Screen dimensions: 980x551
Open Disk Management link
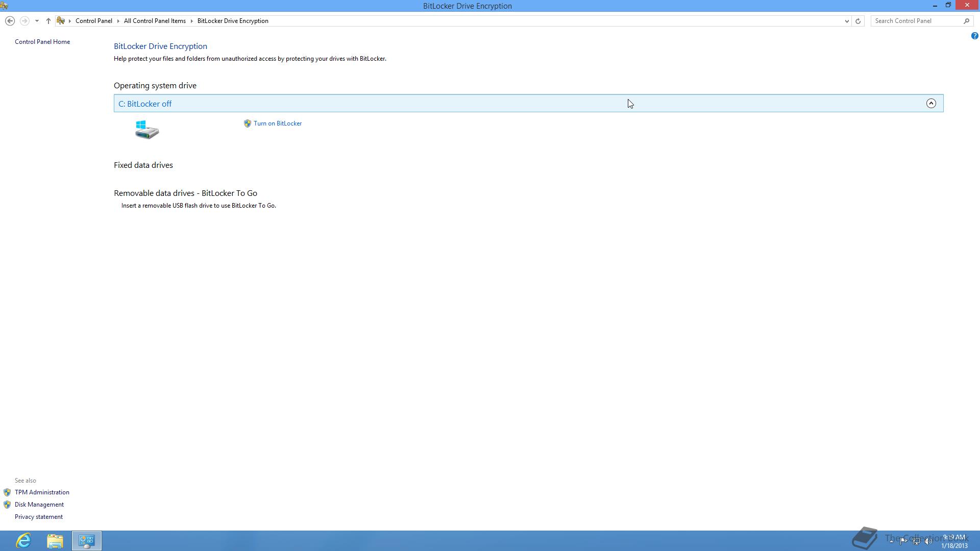(x=39, y=505)
